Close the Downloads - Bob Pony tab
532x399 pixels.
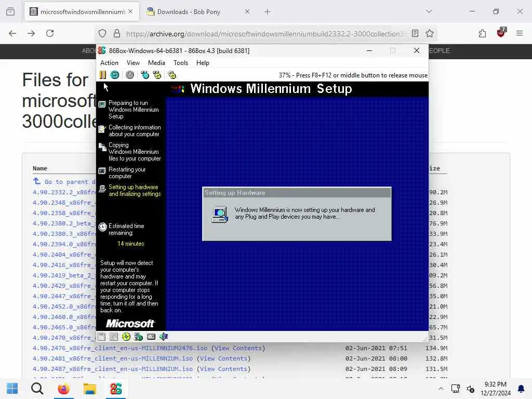[x=247, y=12]
